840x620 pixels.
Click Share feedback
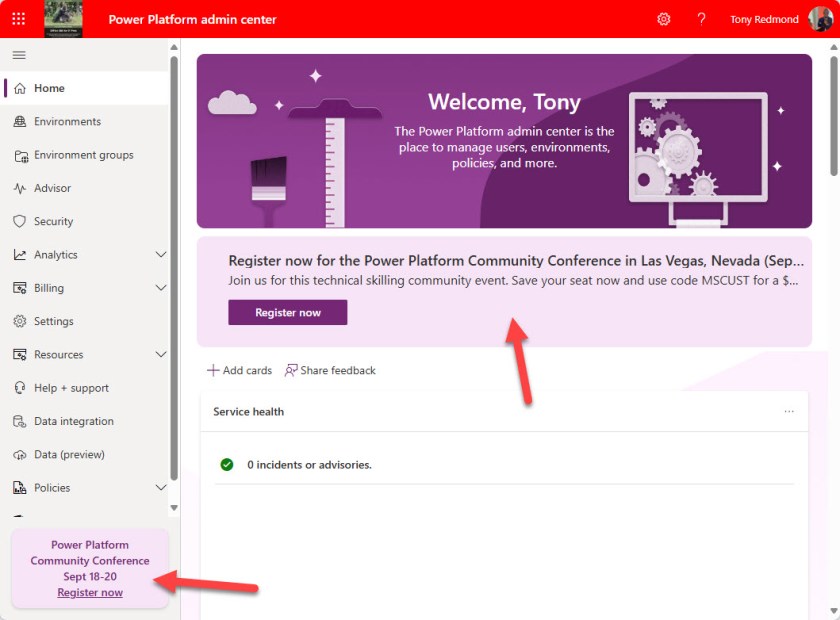click(x=330, y=370)
